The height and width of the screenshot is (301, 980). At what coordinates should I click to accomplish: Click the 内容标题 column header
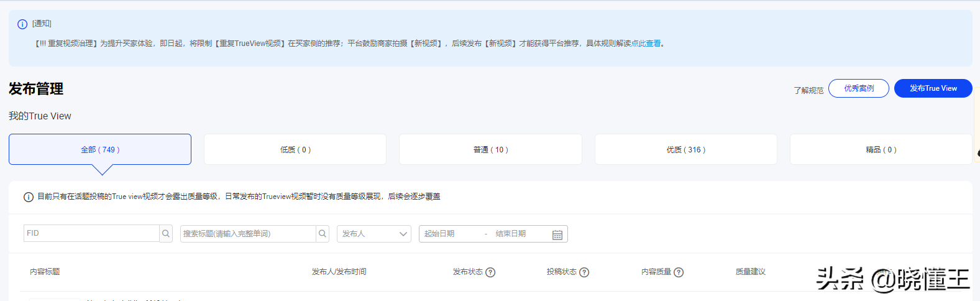45,272
